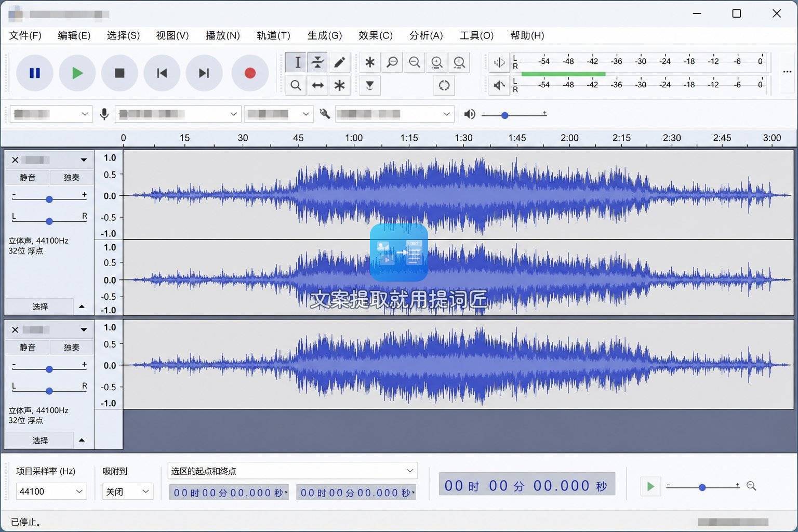Open the 选择(S) menu

123,35
